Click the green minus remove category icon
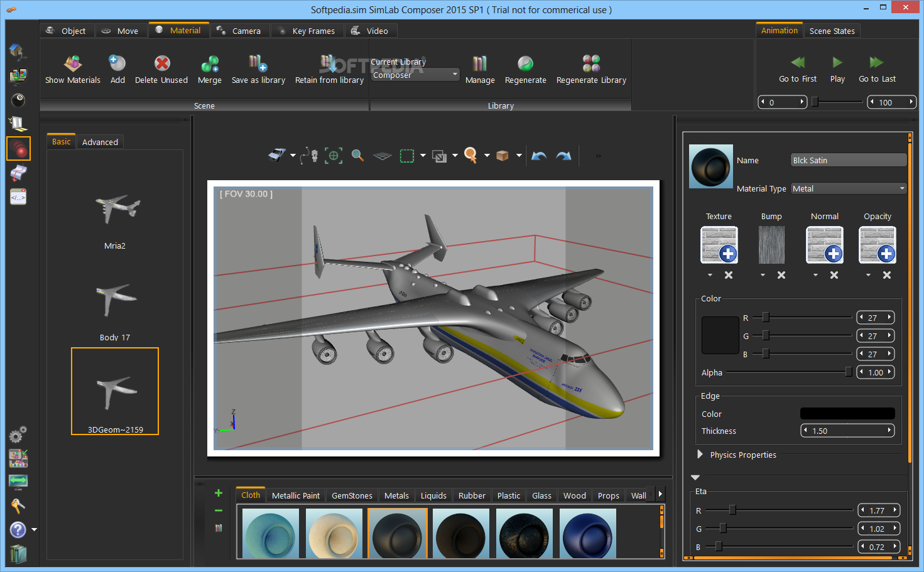Viewport: 924px width, 572px height. click(219, 510)
